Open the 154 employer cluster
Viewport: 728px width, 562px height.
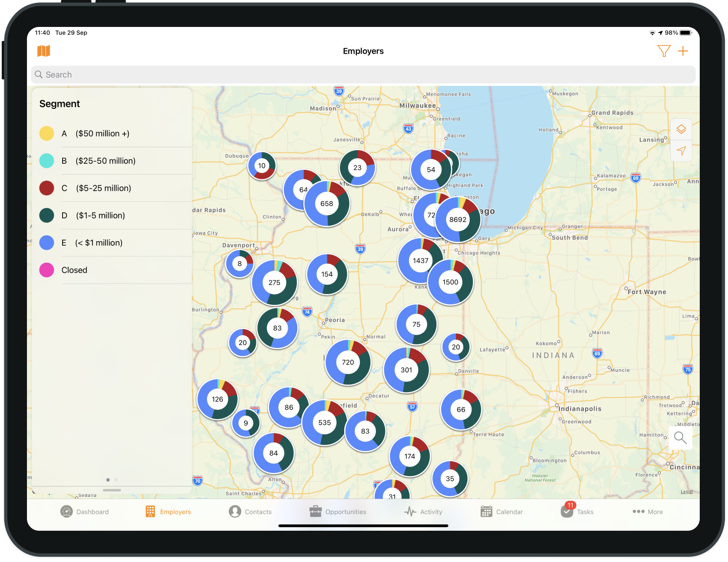point(327,274)
